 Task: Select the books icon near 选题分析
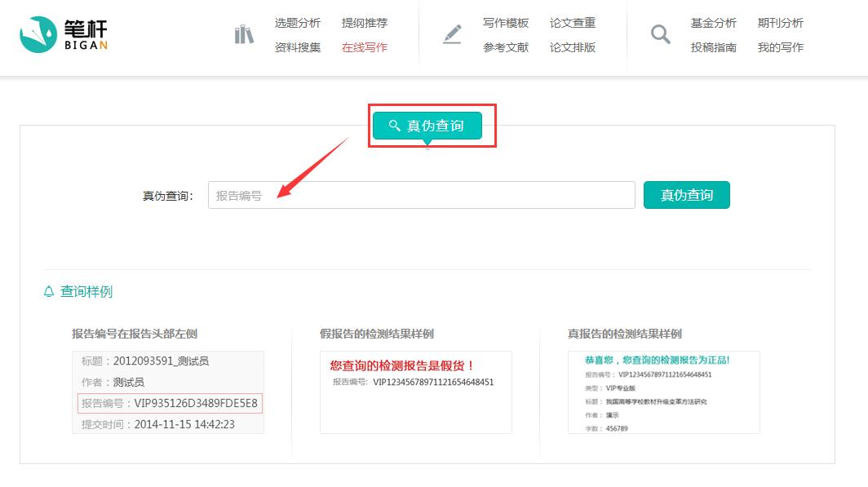tap(243, 34)
